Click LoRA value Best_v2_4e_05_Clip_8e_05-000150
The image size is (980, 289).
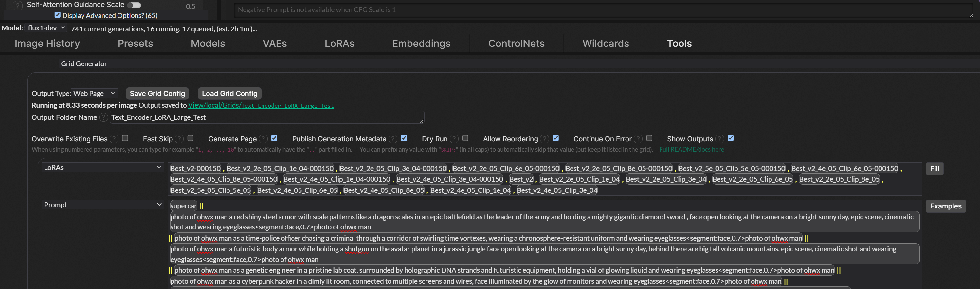pyautogui.click(x=224, y=179)
